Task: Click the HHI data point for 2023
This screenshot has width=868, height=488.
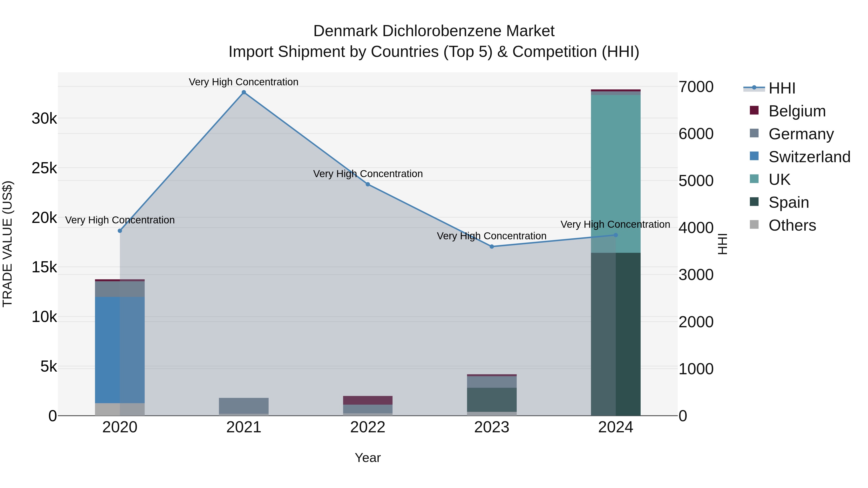Action: point(492,247)
